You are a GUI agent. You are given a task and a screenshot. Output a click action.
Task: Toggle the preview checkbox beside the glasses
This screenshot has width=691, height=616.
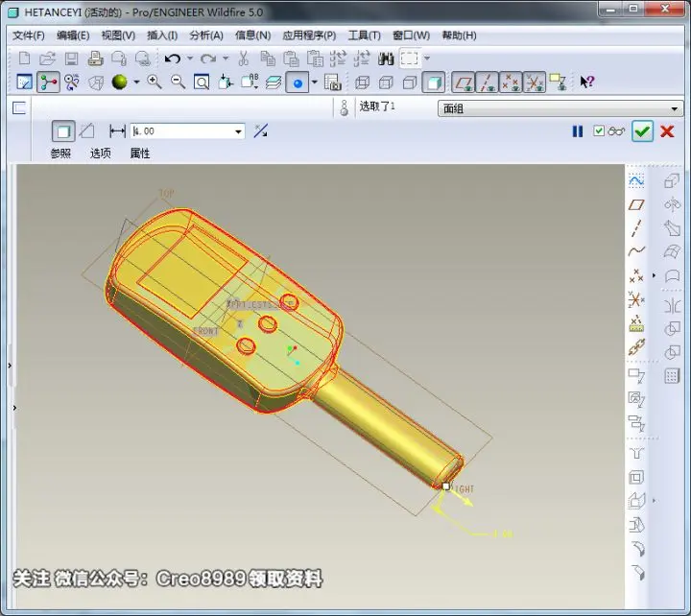599,130
